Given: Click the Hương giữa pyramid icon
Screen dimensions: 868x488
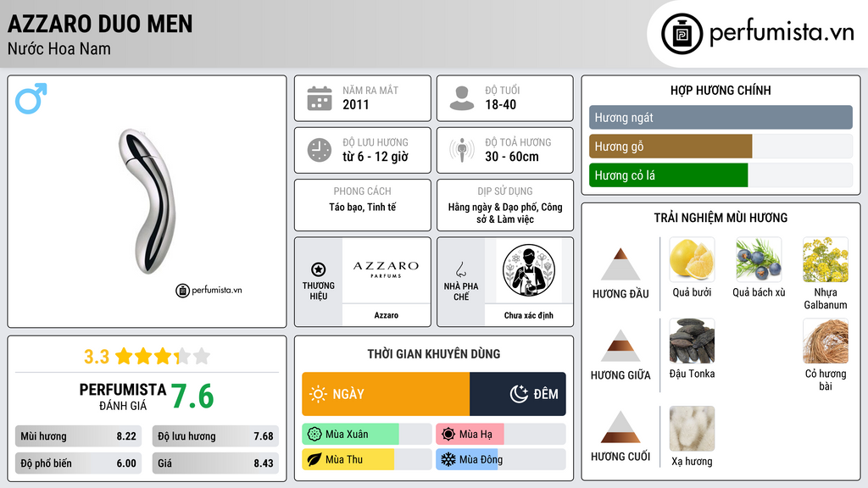Looking at the screenshot, I should tap(620, 346).
